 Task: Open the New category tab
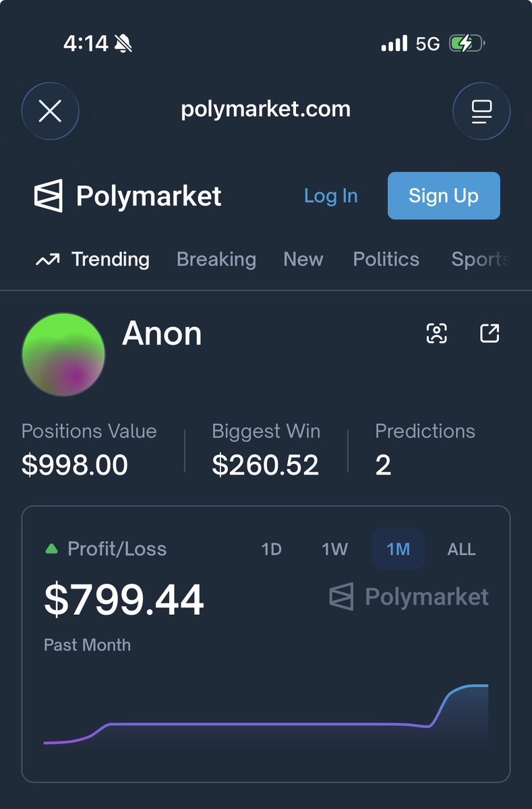tap(303, 260)
